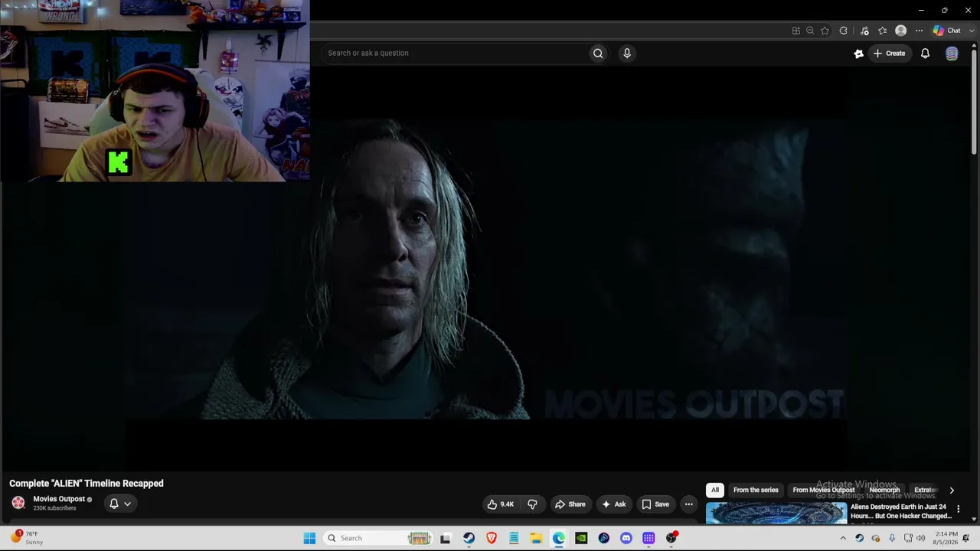The height and width of the screenshot is (551, 980).
Task: Open the Windows Start menu
Action: [309, 538]
